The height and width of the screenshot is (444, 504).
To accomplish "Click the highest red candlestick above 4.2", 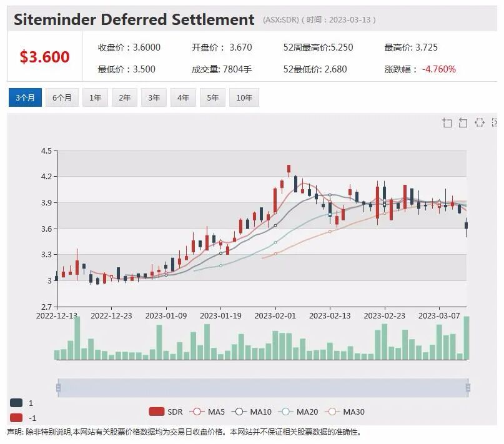I will point(289,169).
